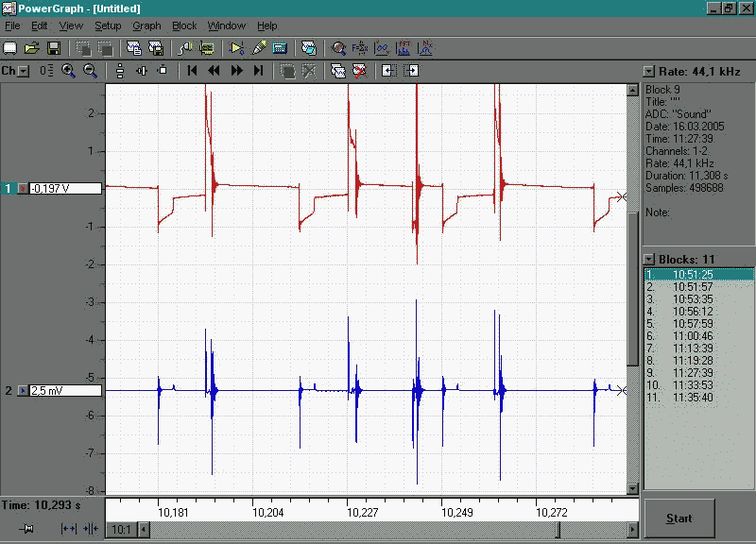
Task: Click the pushpin marker icon
Action: click(27, 529)
